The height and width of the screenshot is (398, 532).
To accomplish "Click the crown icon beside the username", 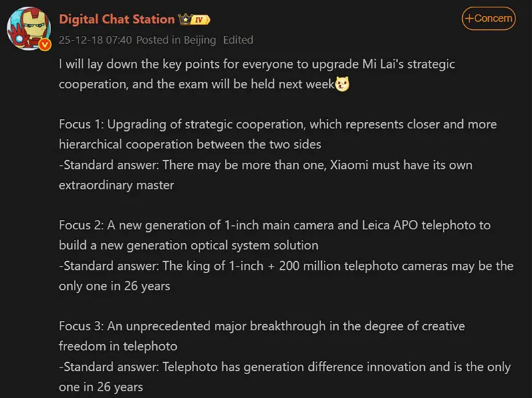I will click(186, 19).
